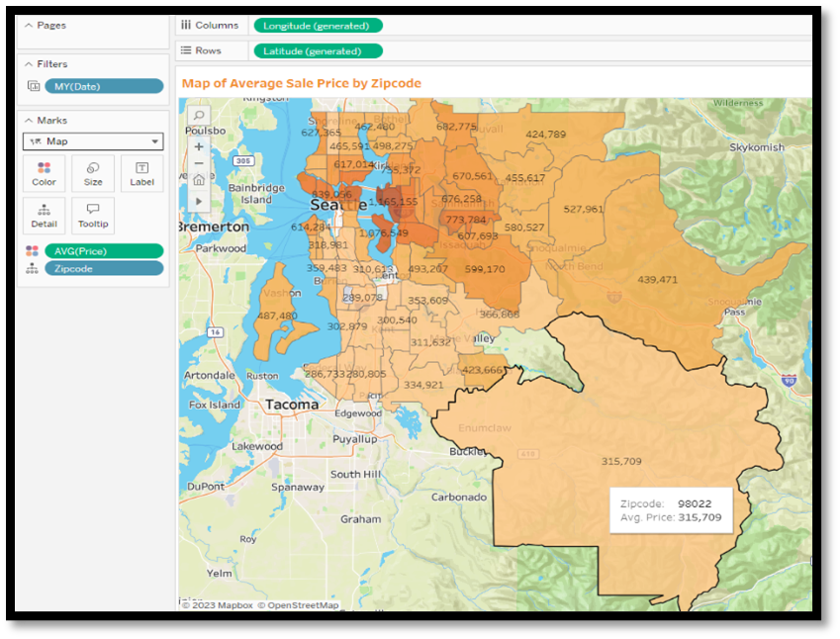Open the 2023 Mapbox copyright link
This screenshot has width=840, height=639.
pos(218,604)
